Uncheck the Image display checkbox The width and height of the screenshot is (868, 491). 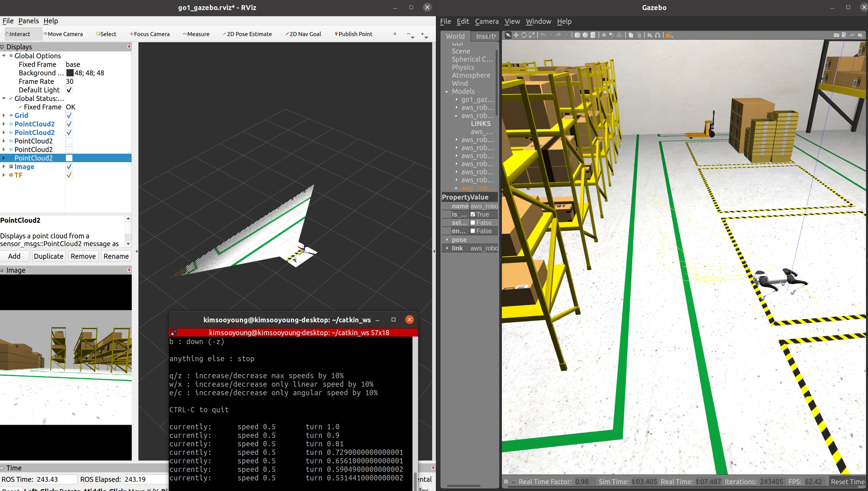69,166
